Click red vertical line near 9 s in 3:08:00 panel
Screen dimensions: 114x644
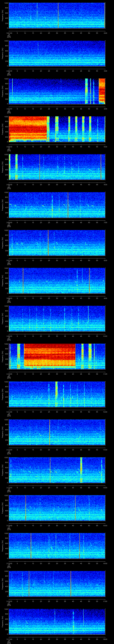(x=23, y=281)
